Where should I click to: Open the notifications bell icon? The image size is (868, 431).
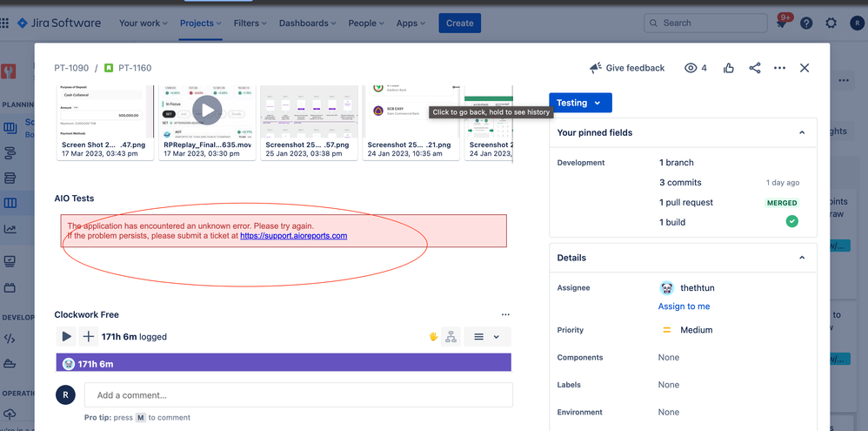coord(782,24)
